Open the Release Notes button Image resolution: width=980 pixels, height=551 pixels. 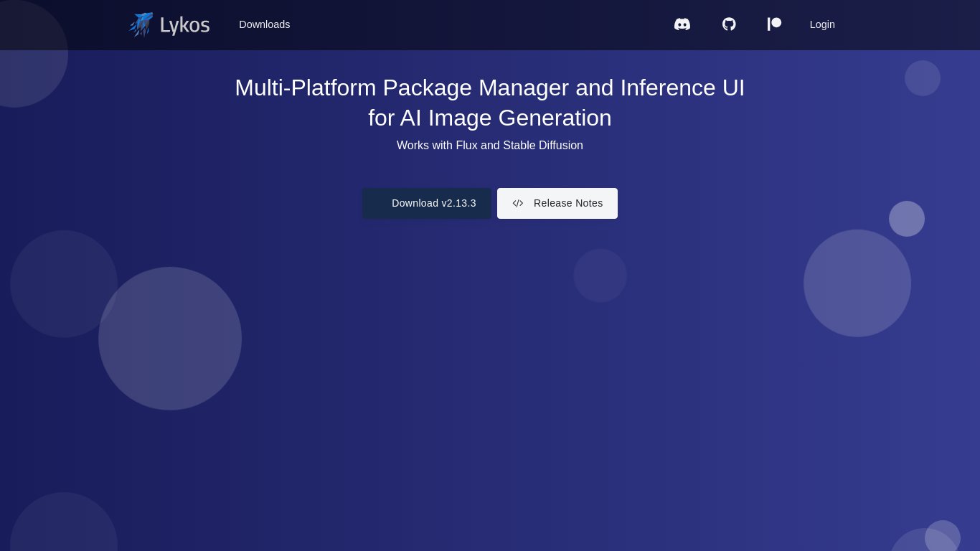pos(557,203)
